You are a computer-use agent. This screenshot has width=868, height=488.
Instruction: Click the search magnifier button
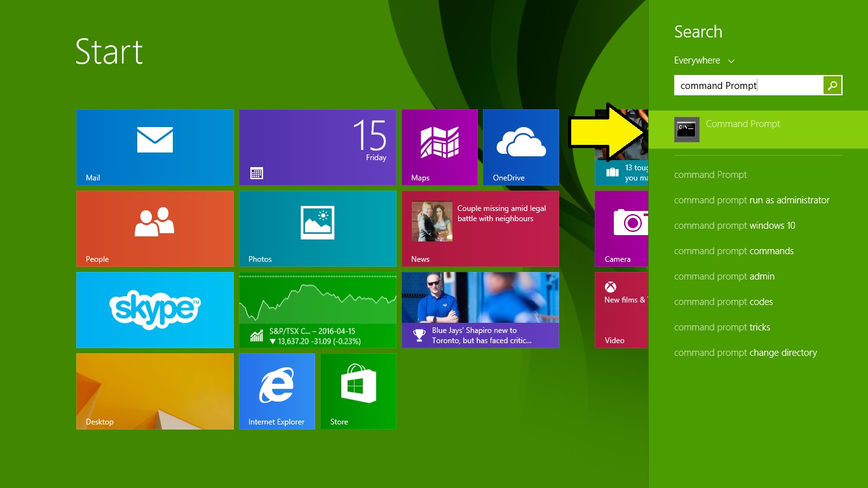tap(832, 85)
